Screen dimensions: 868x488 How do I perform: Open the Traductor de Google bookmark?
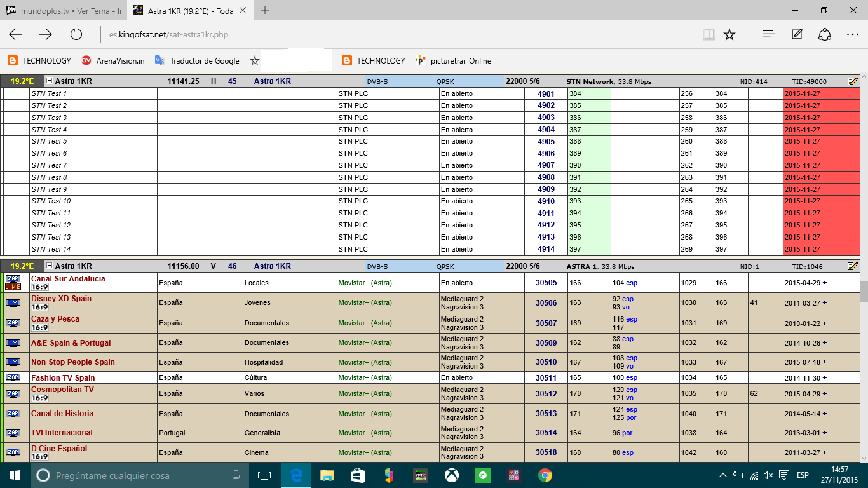pos(198,61)
